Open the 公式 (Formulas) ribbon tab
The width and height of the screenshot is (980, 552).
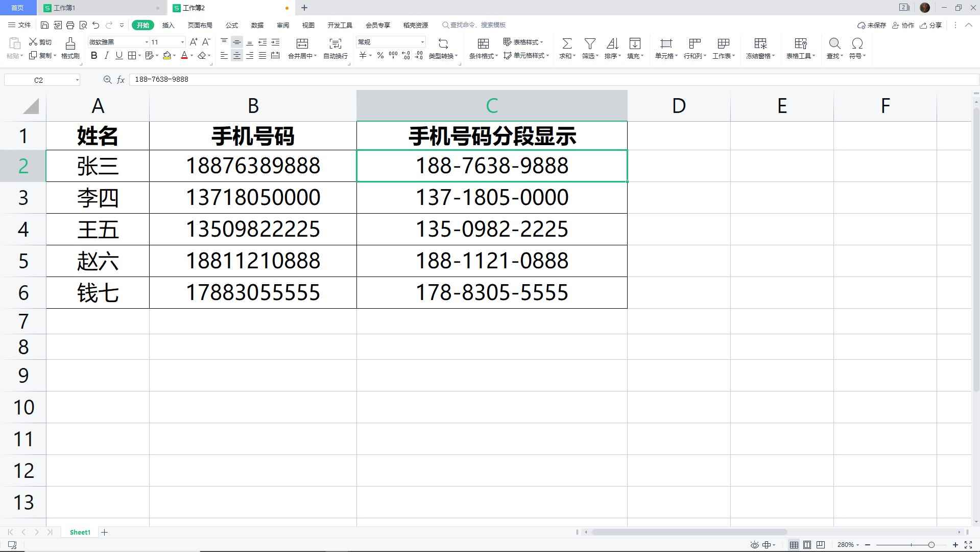(x=232, y=25)
